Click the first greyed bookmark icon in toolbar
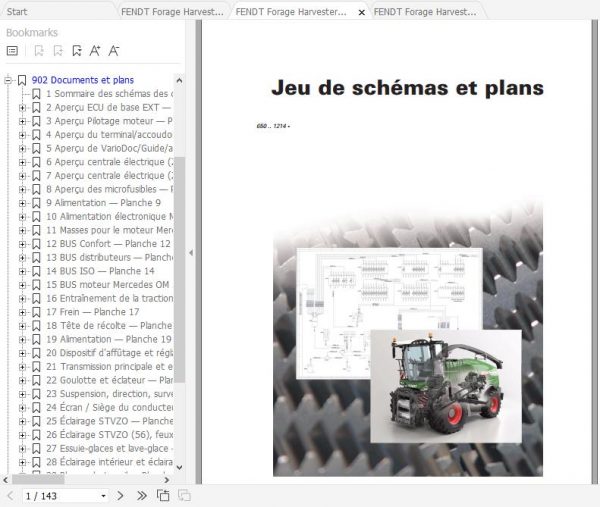600x507 pixels. (x=39, y=51)
